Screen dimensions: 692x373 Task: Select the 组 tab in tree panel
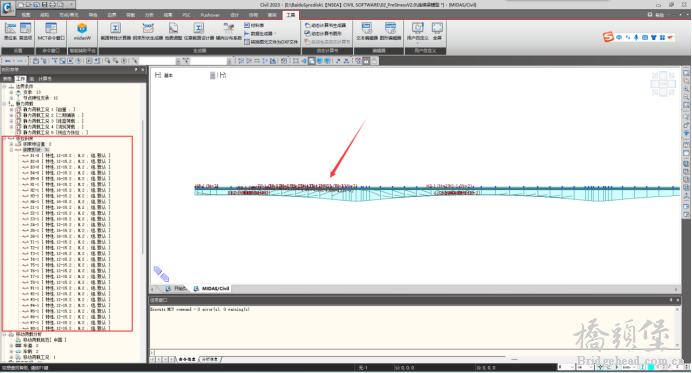(x=32, y=79)
